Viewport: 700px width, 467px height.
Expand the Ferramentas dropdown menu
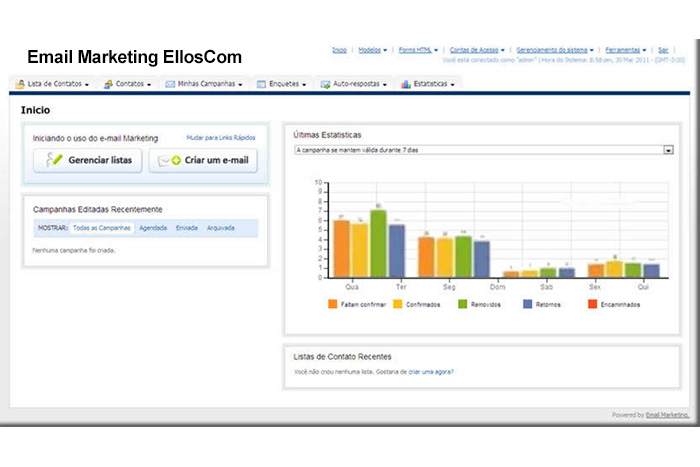[624, 49]
